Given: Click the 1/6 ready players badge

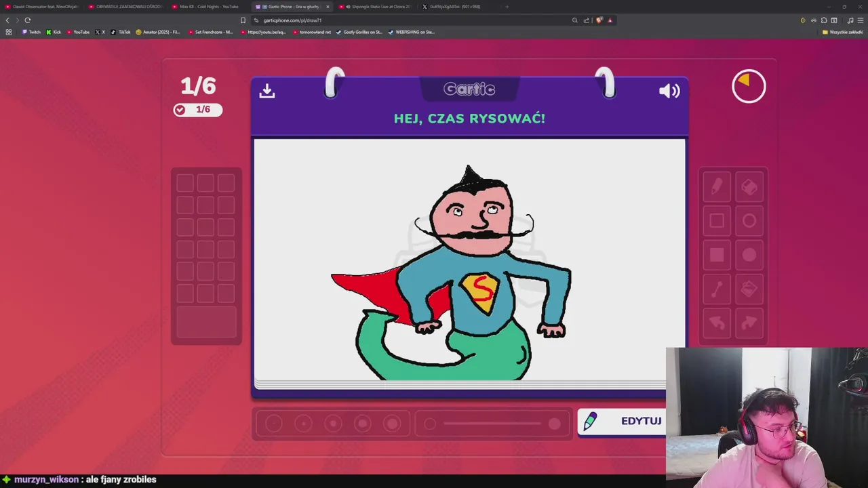Looking at the screenshot, I should [x=197, y=110].
